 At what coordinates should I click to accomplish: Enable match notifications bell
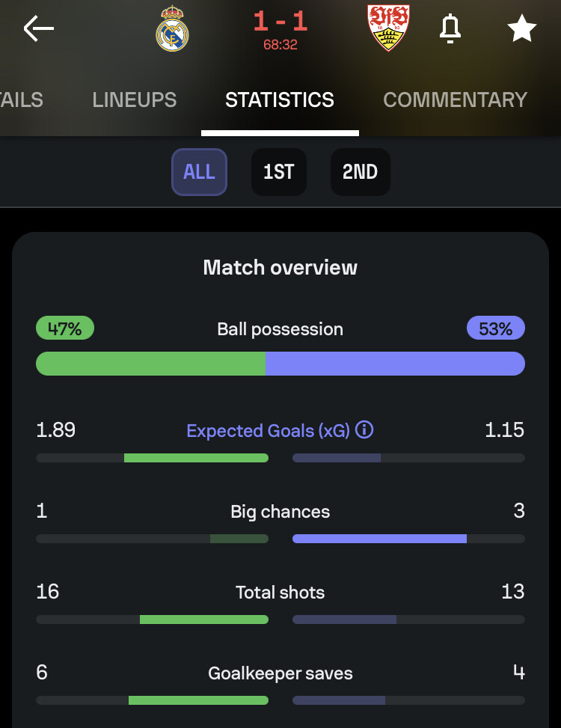(450, 28)
